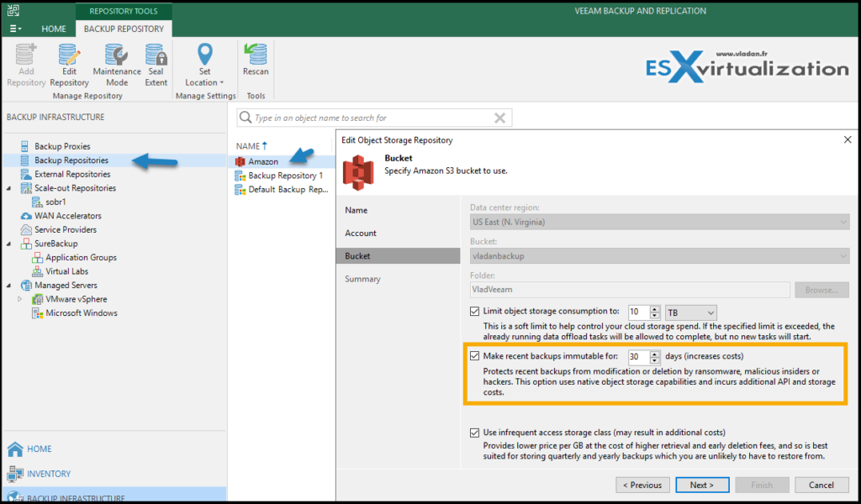Click the Folder field VladVeeam
The image size is (861, 504).
point(630,290)
